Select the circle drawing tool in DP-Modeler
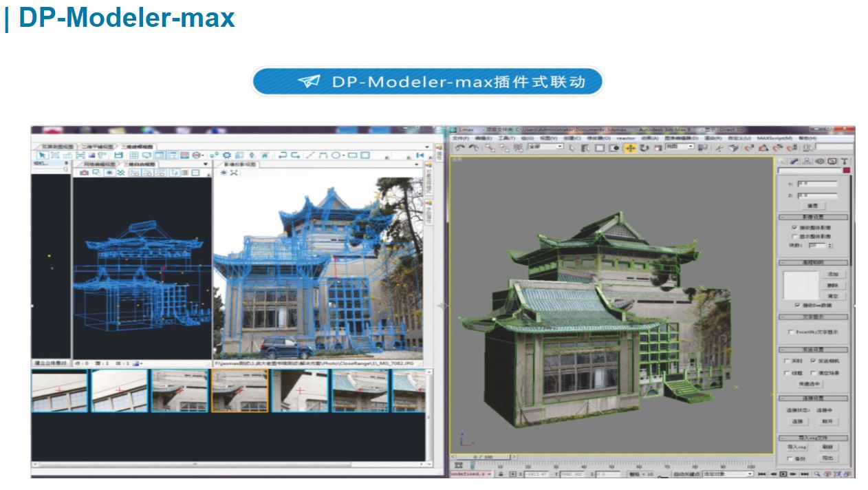The image size is (868, 490). [336, 156]
